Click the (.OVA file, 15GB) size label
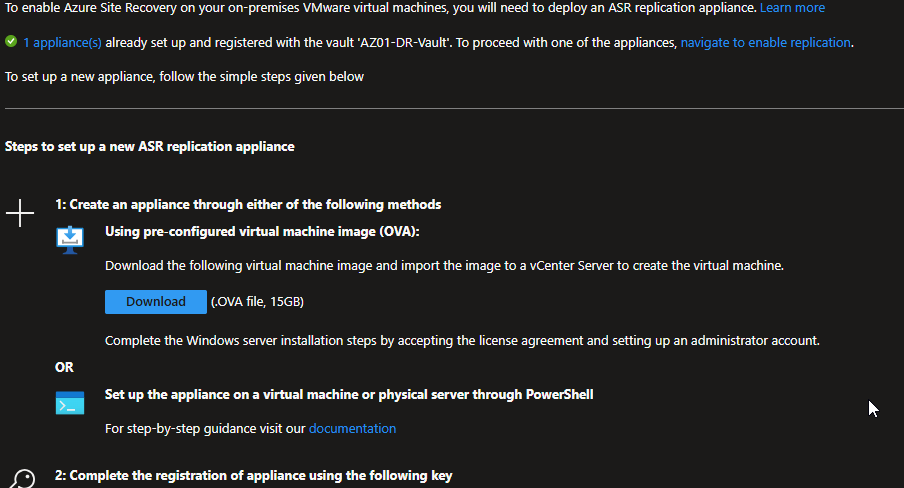904x488 pixels. [x=257, y=302]
